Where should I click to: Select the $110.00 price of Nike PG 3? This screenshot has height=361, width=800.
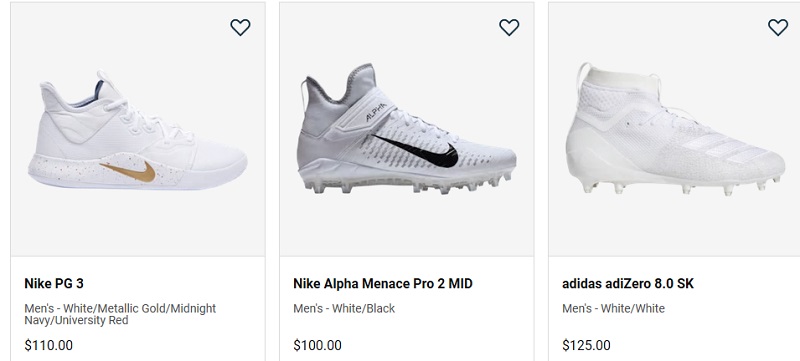pos(48,345)
